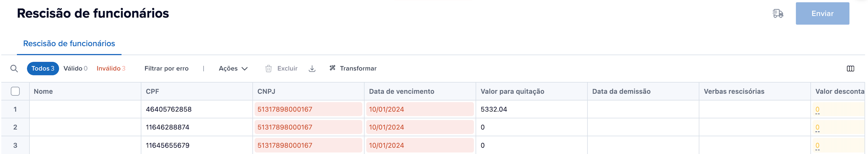Select row number 2

[15, 127]
